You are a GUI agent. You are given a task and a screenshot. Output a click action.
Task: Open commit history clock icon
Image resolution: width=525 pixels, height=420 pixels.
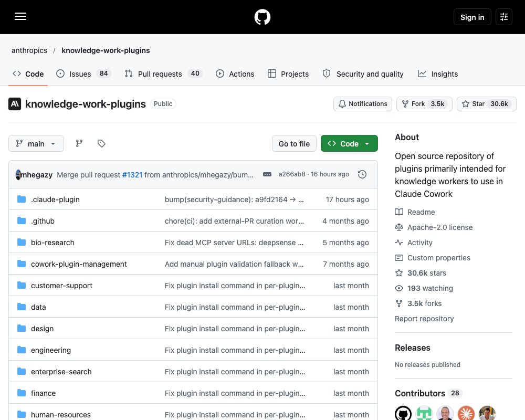tap(362, 174)
